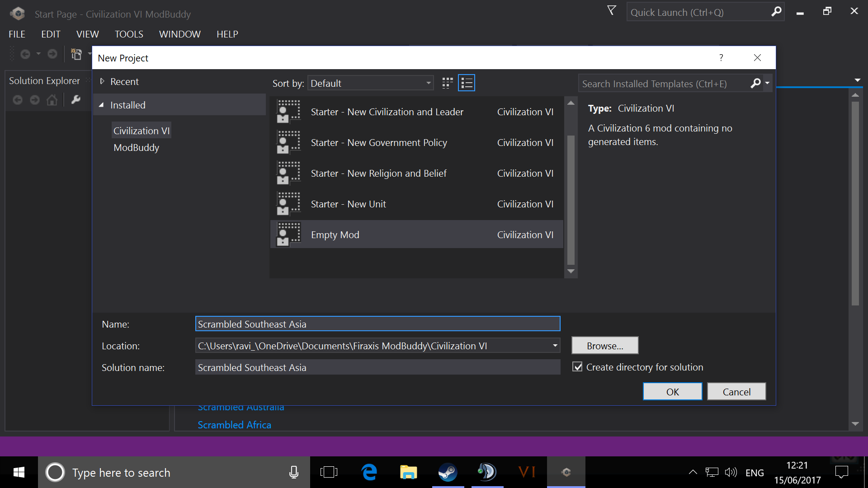Image resolution: width=868 pixels, height=488 pixels.
Task: Click the Solution Explorer home icon
Action: coord(52,100)
